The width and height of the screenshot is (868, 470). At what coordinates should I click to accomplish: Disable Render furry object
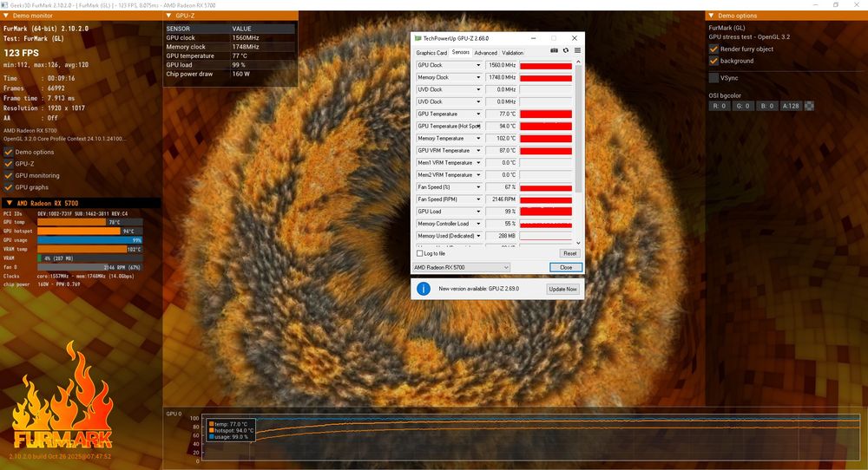click(x=713, y=49)
